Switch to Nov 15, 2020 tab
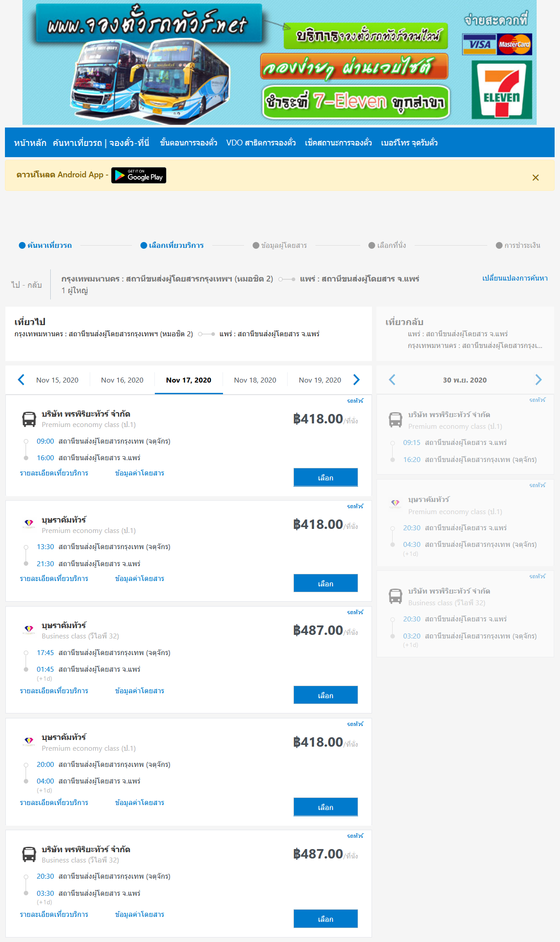This screenshot has width=560, height=942. click(x=57, y=380)
